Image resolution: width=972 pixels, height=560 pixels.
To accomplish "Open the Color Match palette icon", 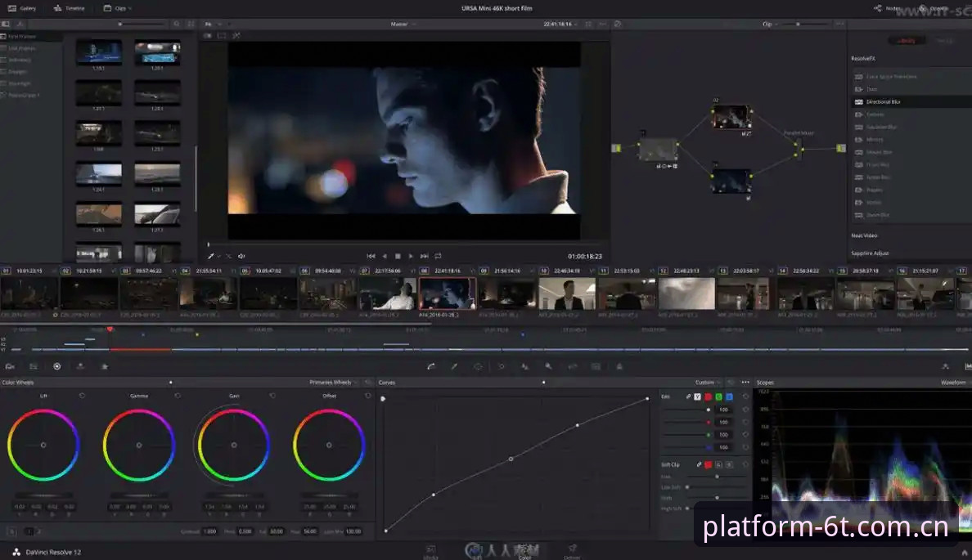I will tap(34, 367).
